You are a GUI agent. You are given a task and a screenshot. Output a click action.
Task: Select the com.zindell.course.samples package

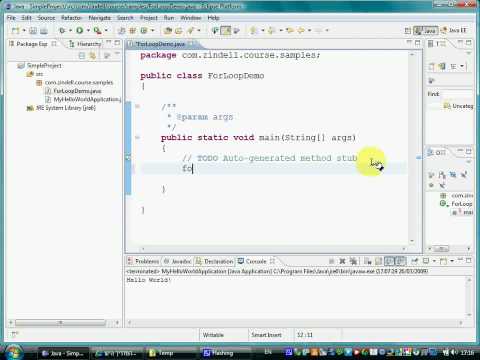(75, 82)
